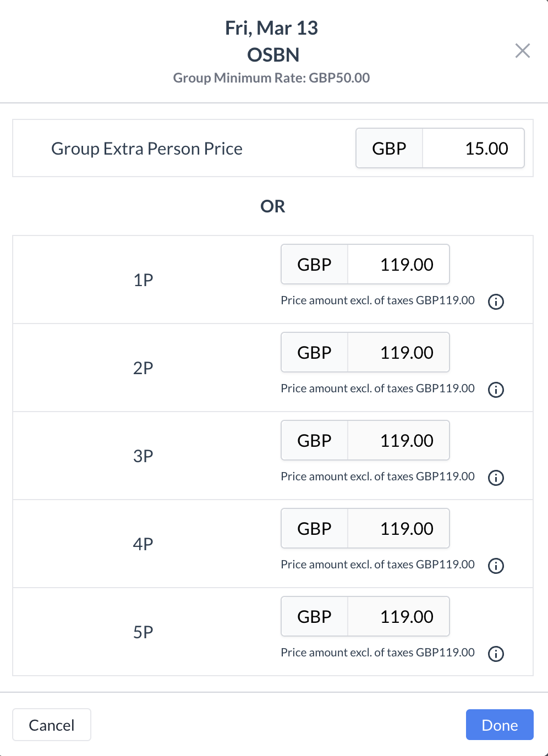This screenshot has width=548, height=756.
Task: Focus the Group Extra Person Price field
Action: point(473,149)
